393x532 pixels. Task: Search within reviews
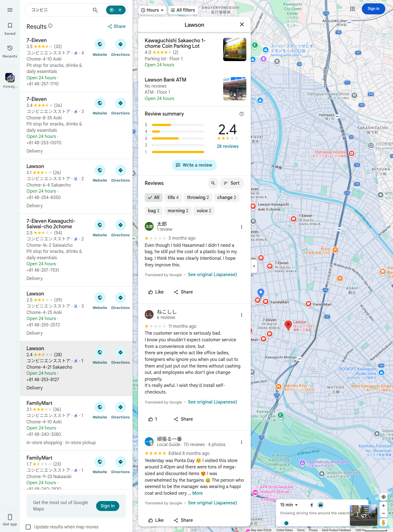pos(213,183)
